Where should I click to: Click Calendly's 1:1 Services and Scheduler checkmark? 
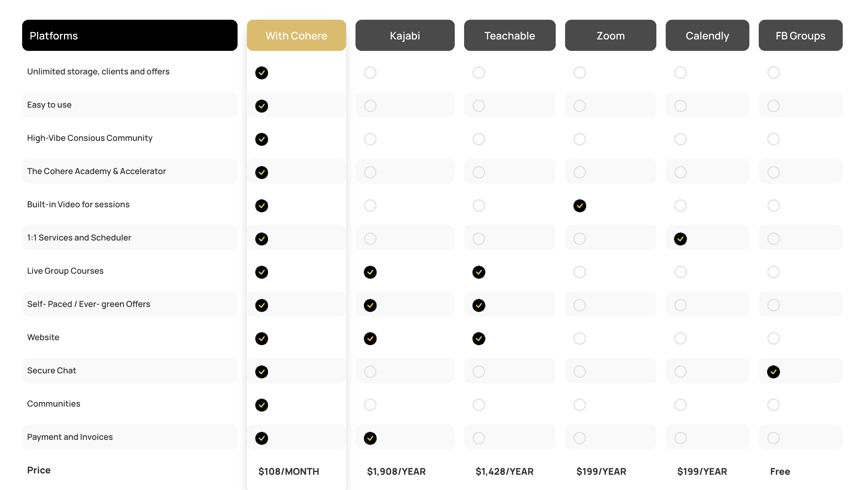(680, 239)
